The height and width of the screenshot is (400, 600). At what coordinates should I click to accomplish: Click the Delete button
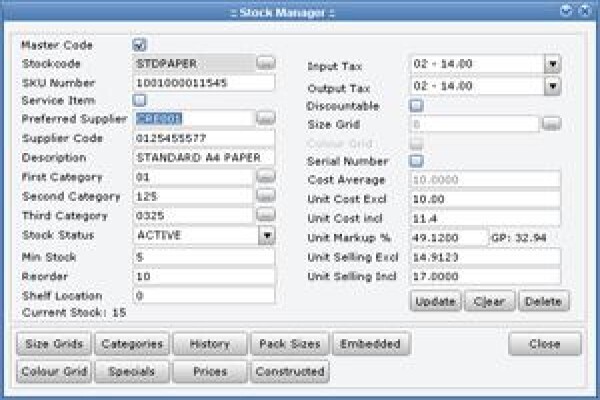543,301
